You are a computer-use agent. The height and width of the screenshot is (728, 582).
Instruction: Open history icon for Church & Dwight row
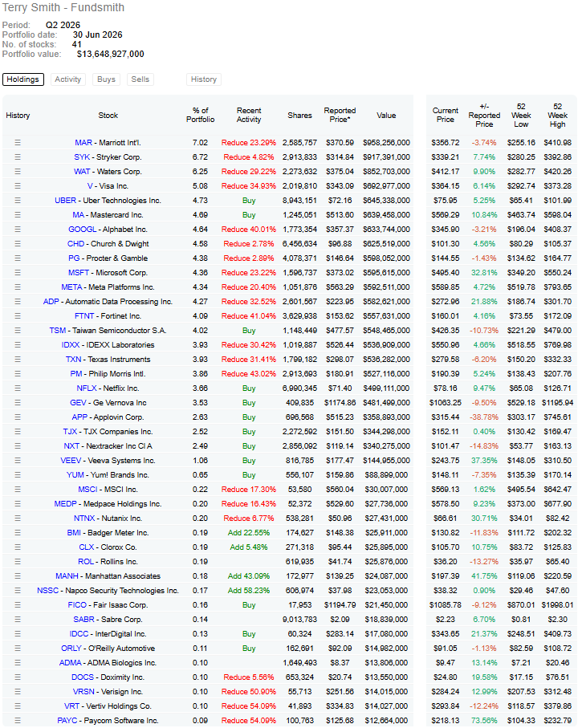[x=18, y=243]
